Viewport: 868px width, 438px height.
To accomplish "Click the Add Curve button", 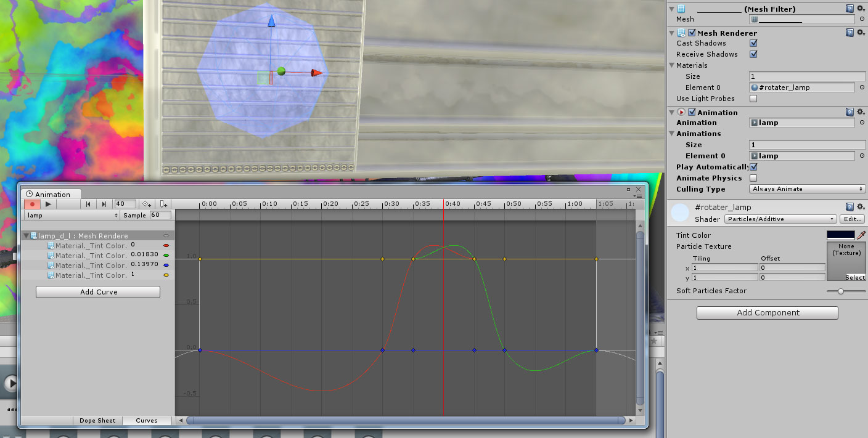I will [98, 292].
